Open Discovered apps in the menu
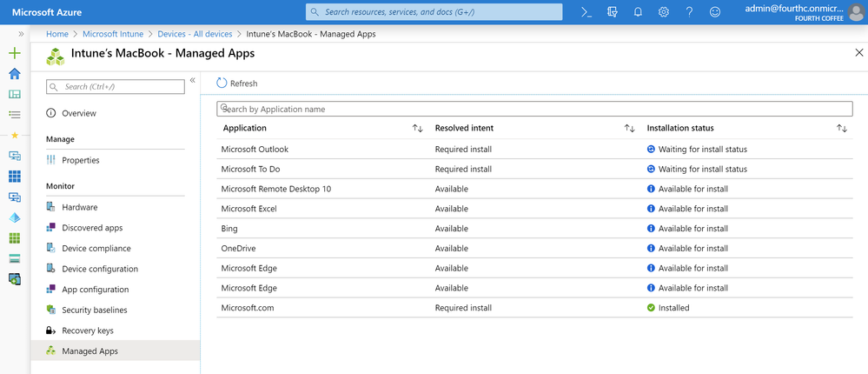This screenshot has width=868, height=374. pyautogui.click(x=116, y=228)
